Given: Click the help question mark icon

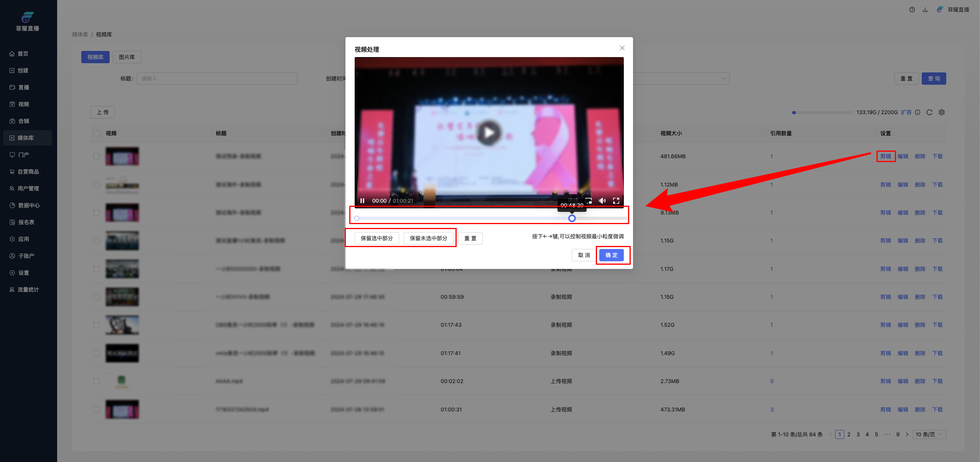Looking at the screenshot, I should (912, 10).
